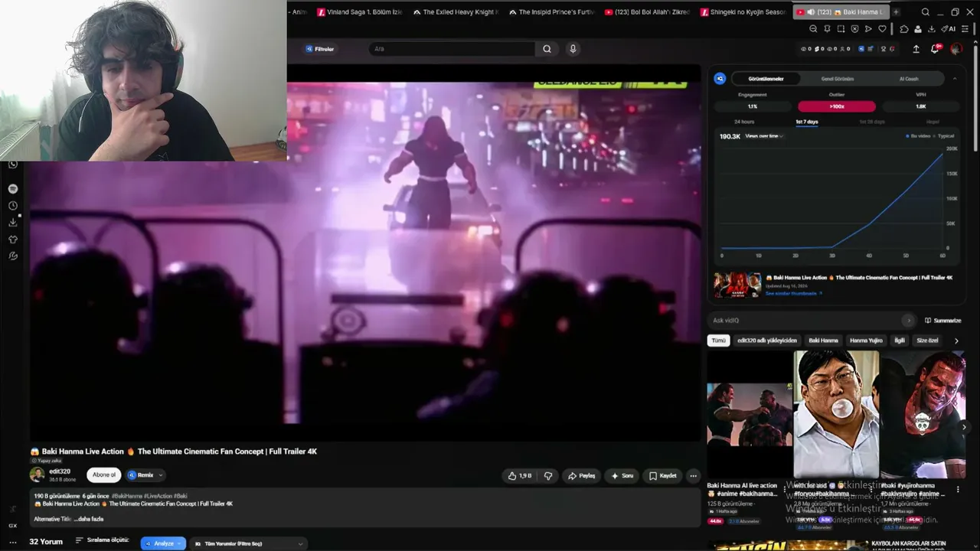This screenshot has height=551, width=980.
Task: Switch to the AI Coach tab
Action: [x=909, y=79]
